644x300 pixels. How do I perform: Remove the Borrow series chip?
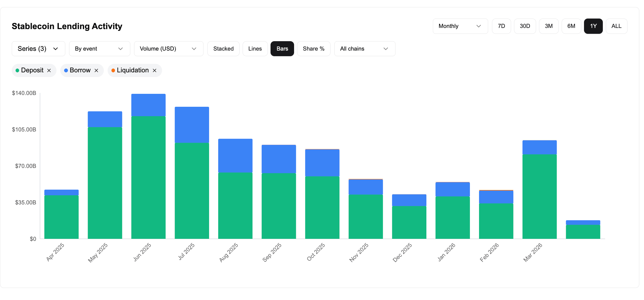point(96,71)
